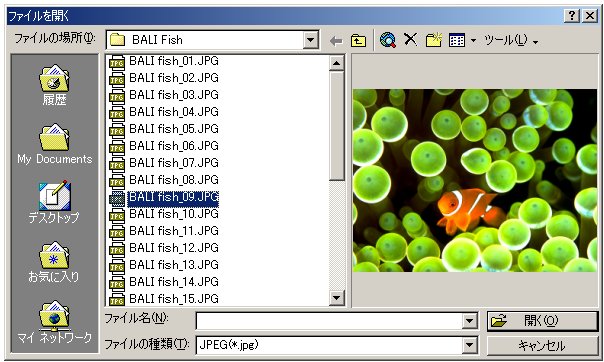Click the Delete X icon in toolbar
The image size is (604, 362).
click(411, 39)
